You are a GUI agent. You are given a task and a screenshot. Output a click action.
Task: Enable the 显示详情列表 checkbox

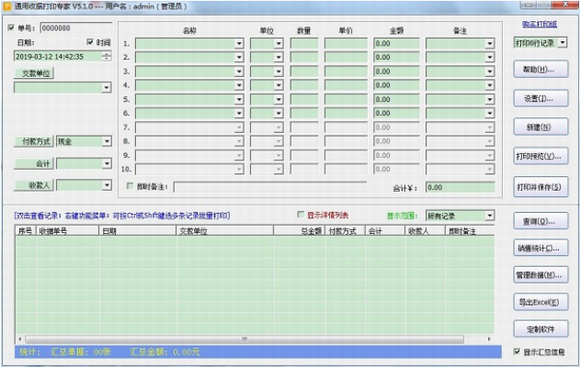click(300, 215)
